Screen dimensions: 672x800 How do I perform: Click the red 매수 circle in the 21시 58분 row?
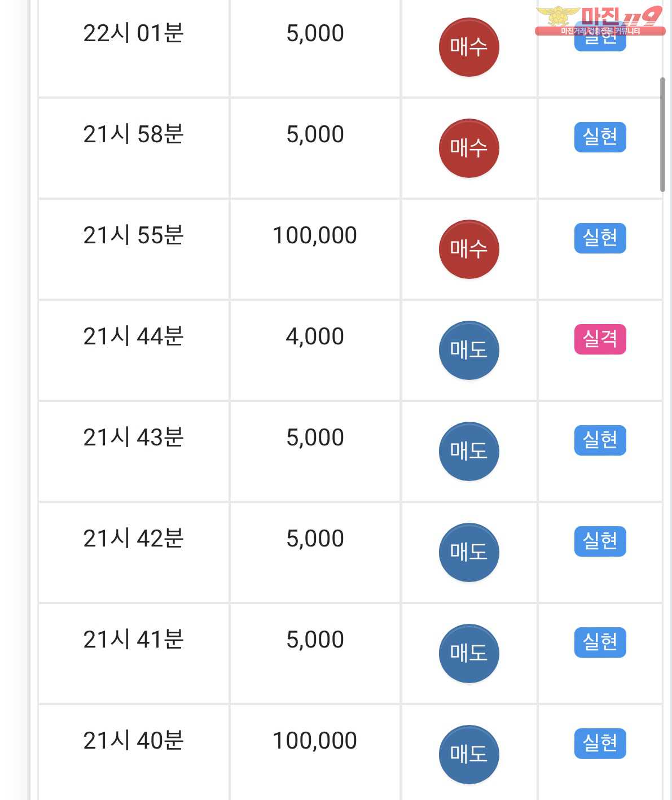coord(469,148)
